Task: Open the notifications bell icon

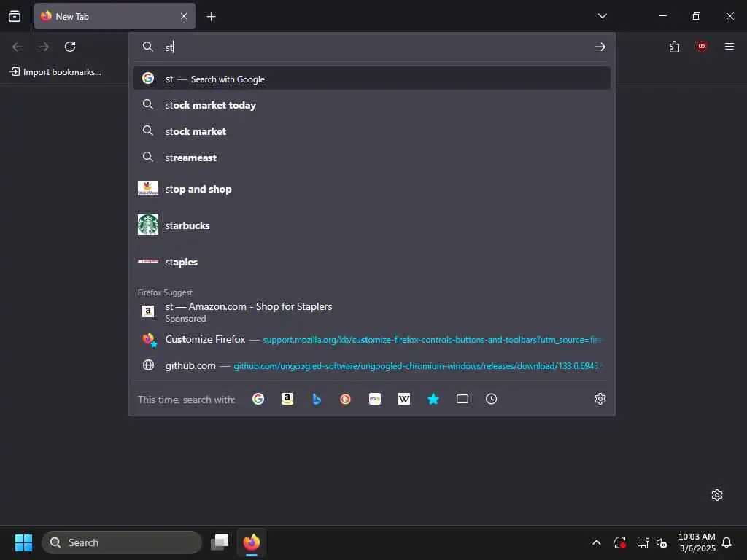Action: pos(727,542)
